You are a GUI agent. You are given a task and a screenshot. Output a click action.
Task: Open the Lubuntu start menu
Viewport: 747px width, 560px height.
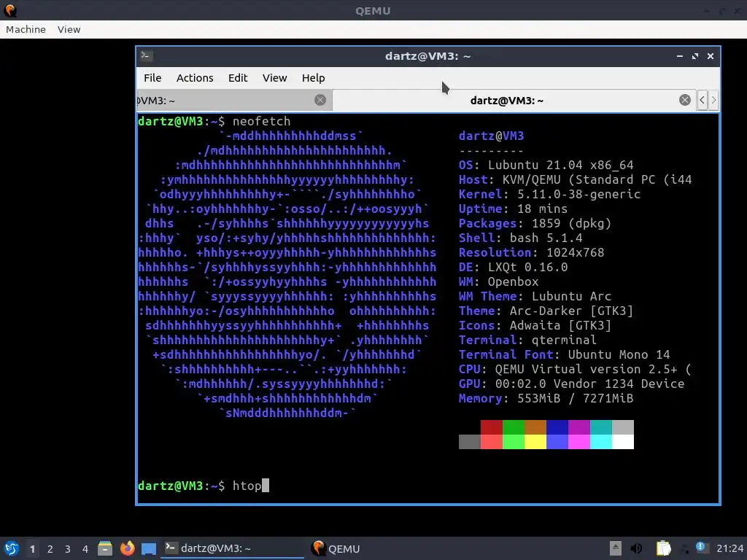point(12,548)
